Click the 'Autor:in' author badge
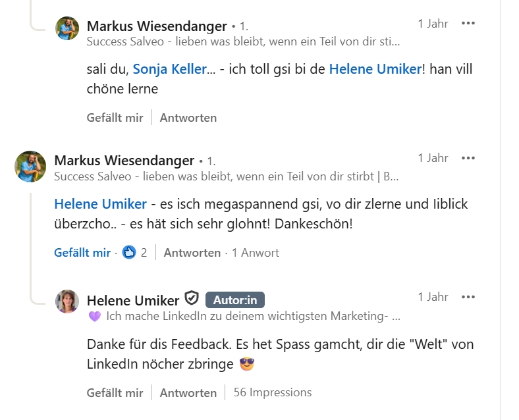 coord(235,300)
